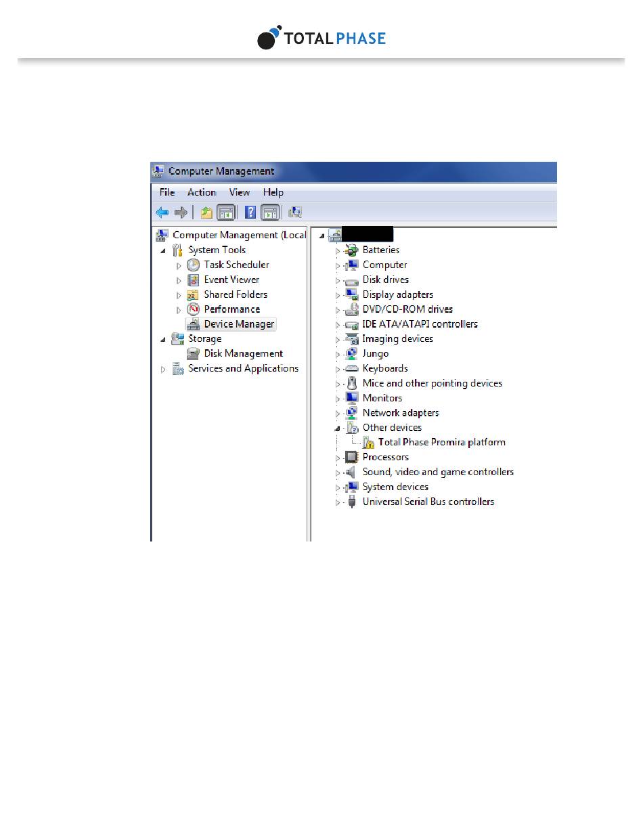Click the Monitors device icon

pyautogui.click(x=351, y=398)
